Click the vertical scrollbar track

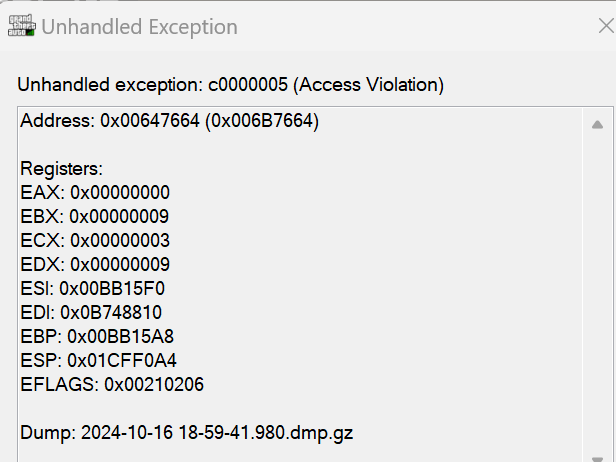click(597, 300)
